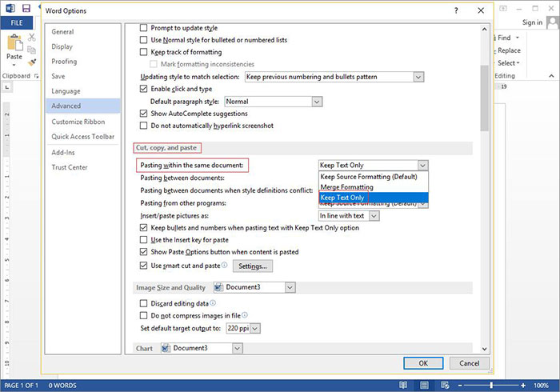Click the Save icon in Quick Access Toolbar
Image resolution: width=560 pixels, height=392 pixels.
(26, 9)
